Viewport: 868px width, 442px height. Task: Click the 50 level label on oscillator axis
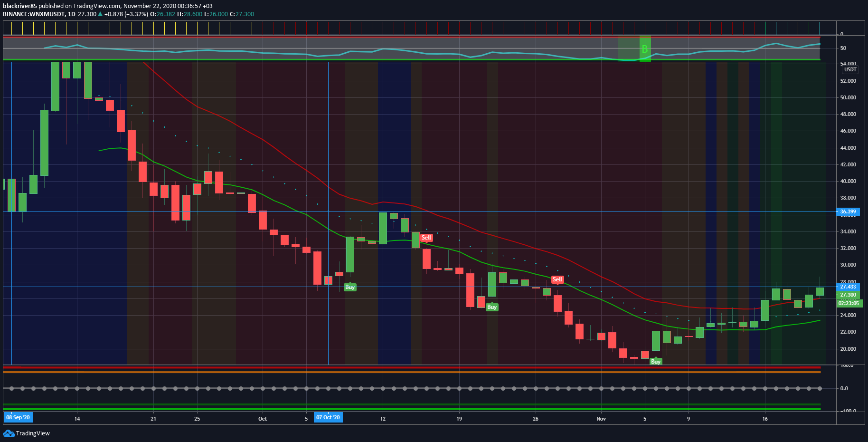click(843, 48)
